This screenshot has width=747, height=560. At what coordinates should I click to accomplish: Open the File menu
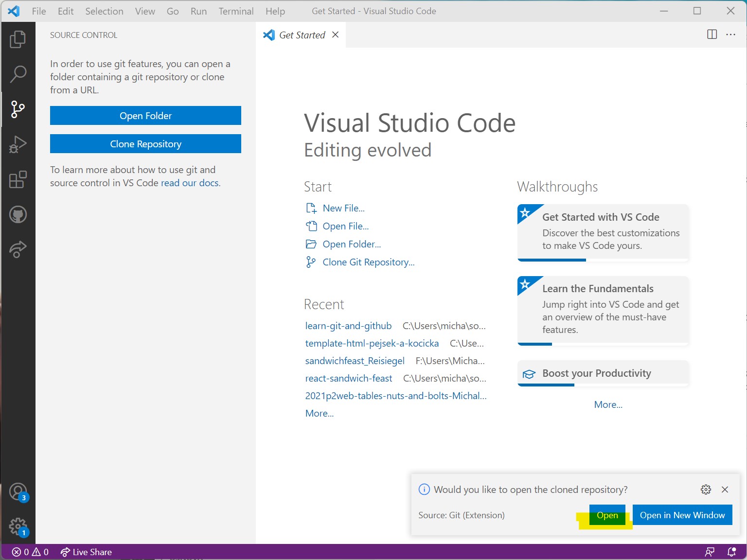(x=39, y=11)
